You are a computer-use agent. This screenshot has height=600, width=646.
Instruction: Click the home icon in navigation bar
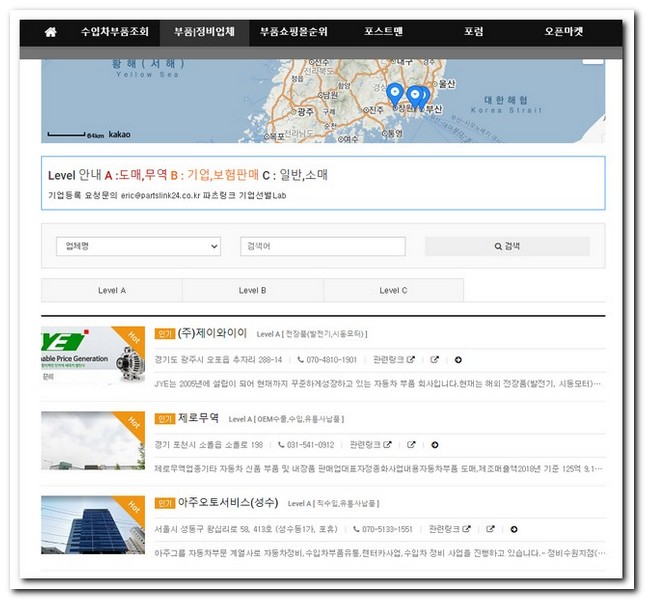pos(51,32)
